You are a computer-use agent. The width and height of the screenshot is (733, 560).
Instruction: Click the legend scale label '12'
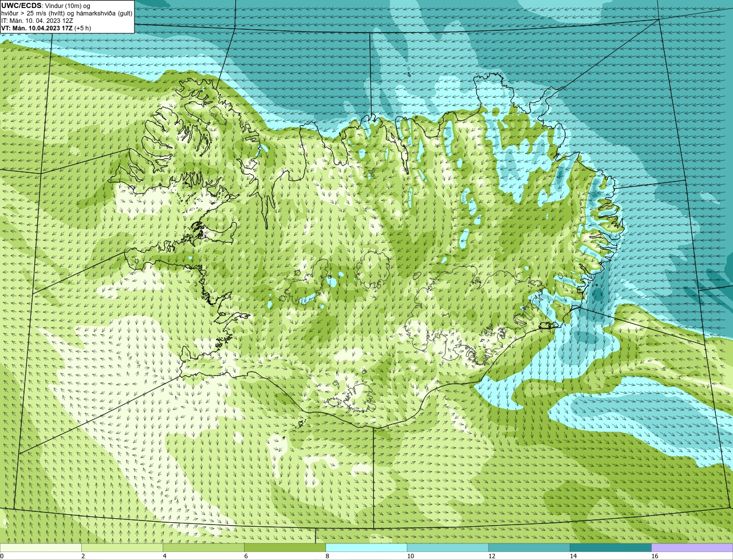(492, 556)
